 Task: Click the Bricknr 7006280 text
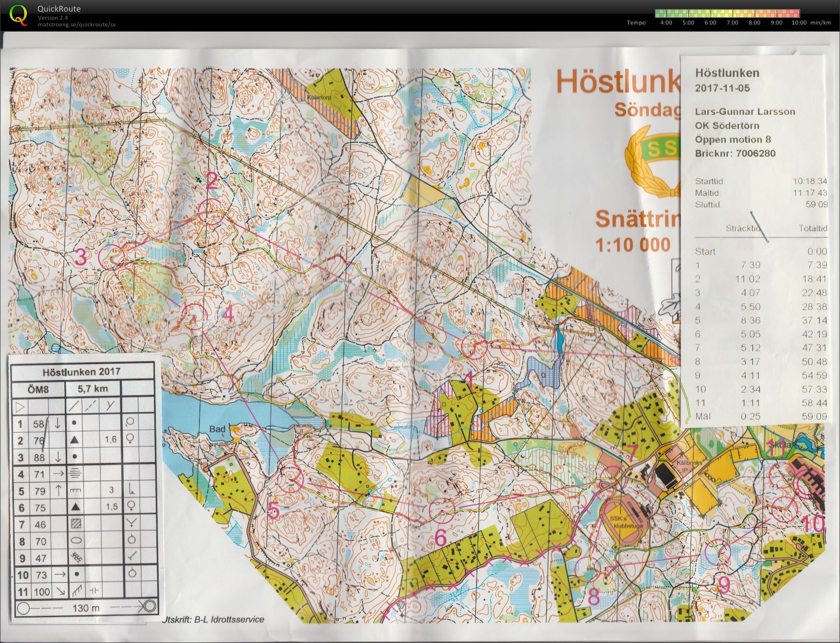point(735,153)
